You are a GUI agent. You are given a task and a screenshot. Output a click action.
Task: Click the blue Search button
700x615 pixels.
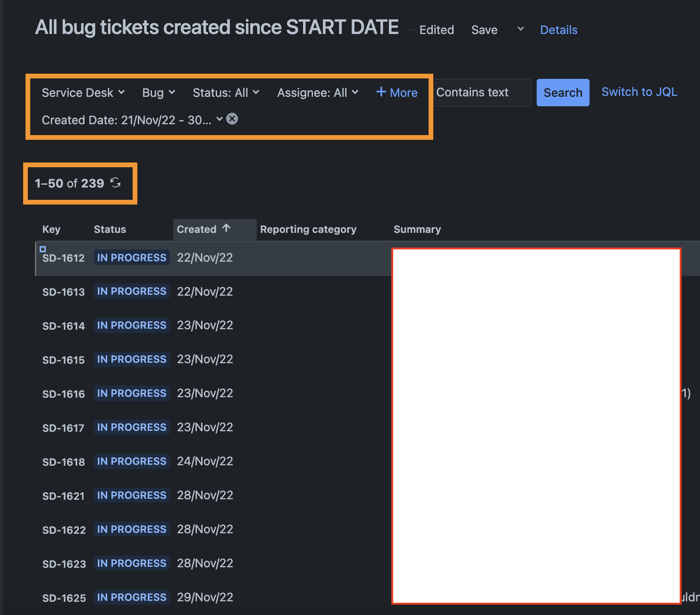tap(563, 93)
